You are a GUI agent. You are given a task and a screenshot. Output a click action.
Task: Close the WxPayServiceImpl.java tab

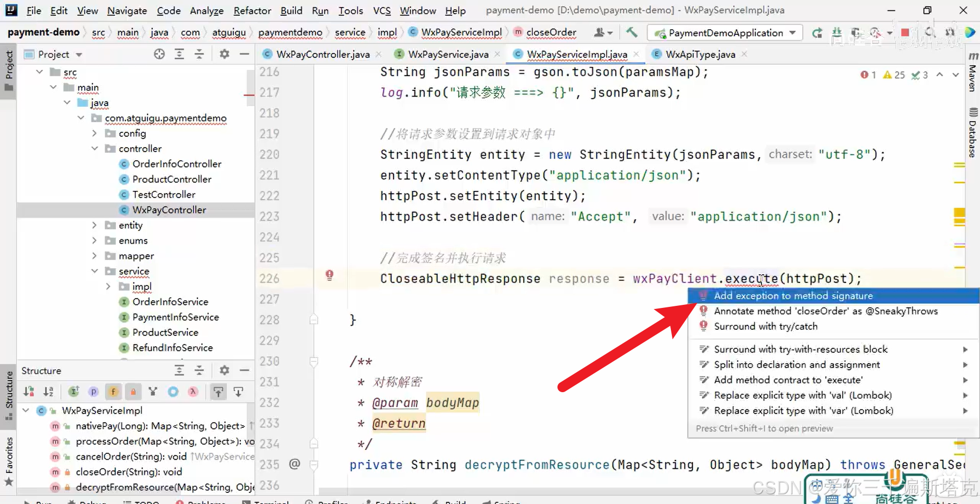(636, 54)
